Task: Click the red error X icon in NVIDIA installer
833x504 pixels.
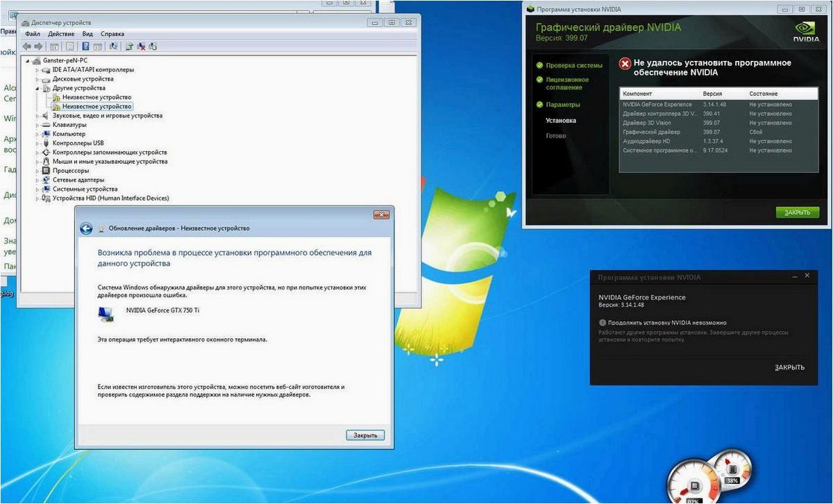Action: [625, 64]
